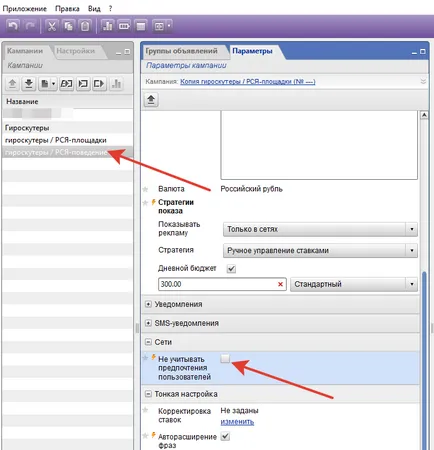Click the star icon next to Валюта
The width and height of the screenshot is (434, 450).
(145, 189)
